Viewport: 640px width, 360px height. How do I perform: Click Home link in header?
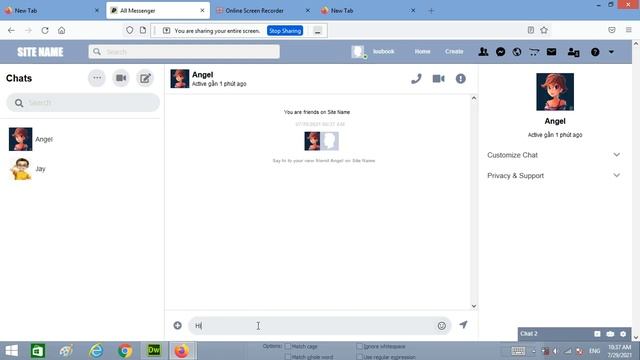422,52
